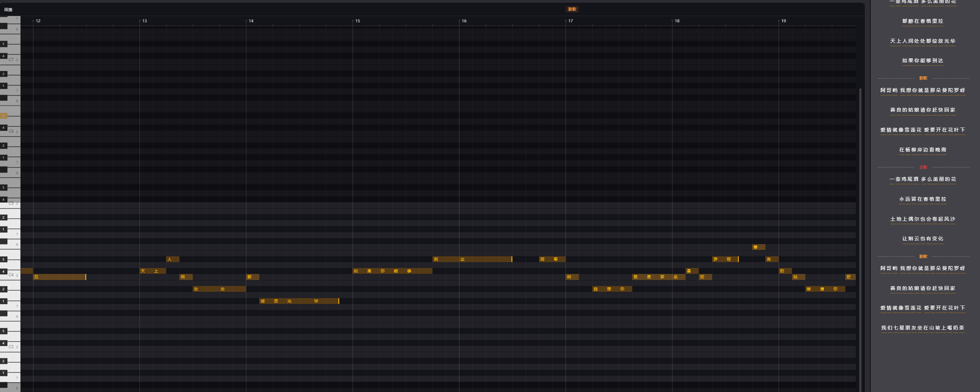Click the piano roll vertical scrollbar

point(860,235)
